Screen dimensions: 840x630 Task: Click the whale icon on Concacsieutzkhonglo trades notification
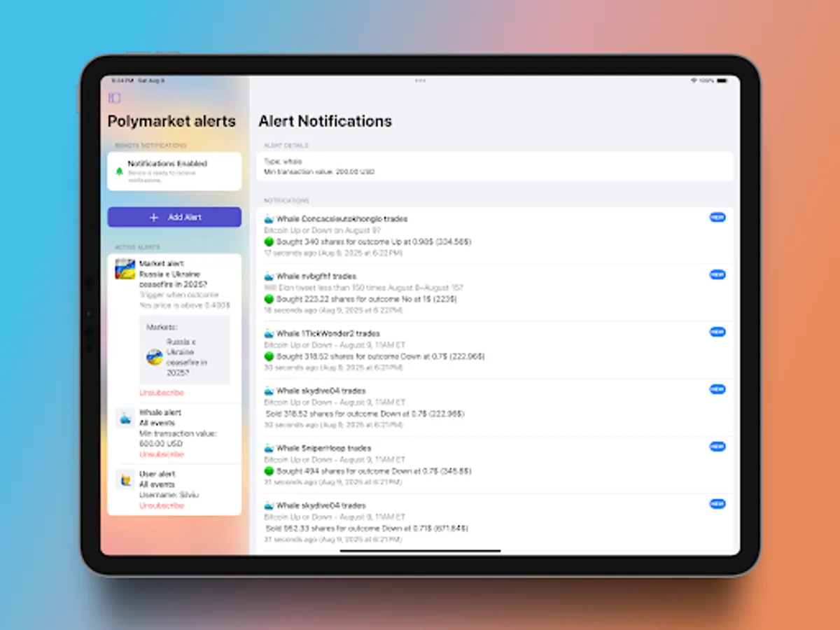[267, 218]
